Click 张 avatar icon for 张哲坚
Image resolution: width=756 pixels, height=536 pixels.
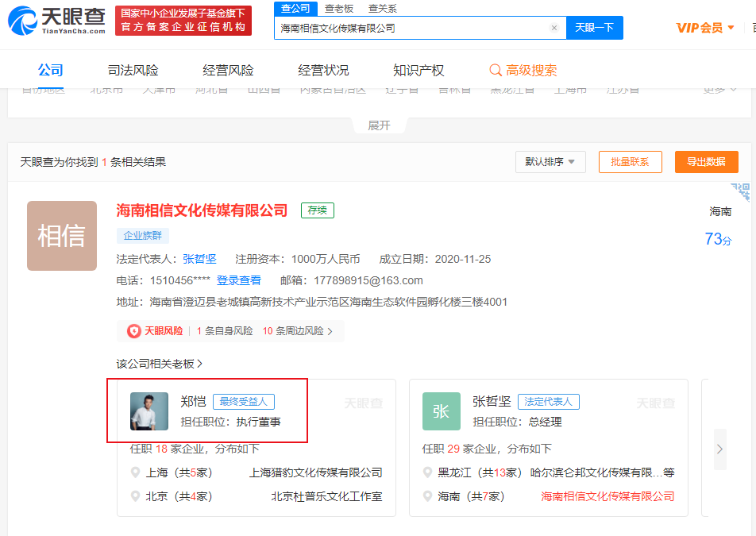442,411
